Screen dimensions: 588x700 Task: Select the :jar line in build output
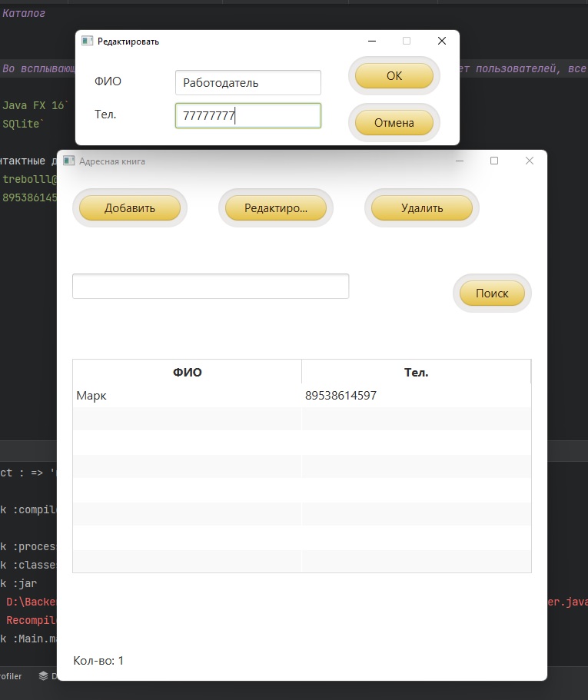click(x=18, y=583)
